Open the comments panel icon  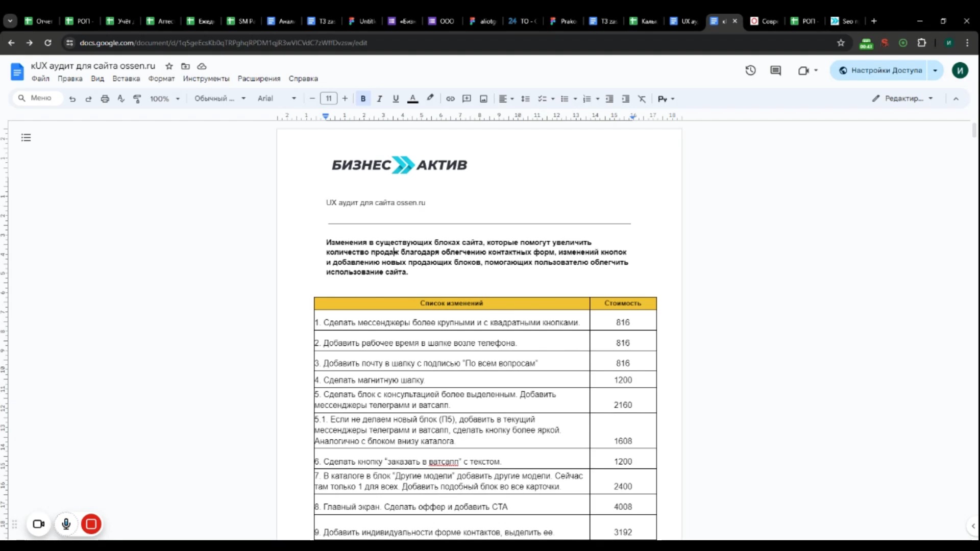775,70
